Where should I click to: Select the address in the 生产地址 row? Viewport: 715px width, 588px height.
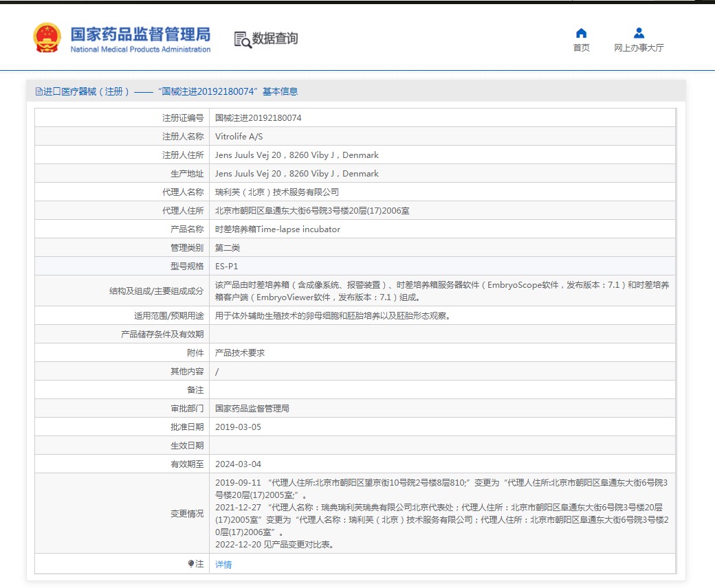297,174
